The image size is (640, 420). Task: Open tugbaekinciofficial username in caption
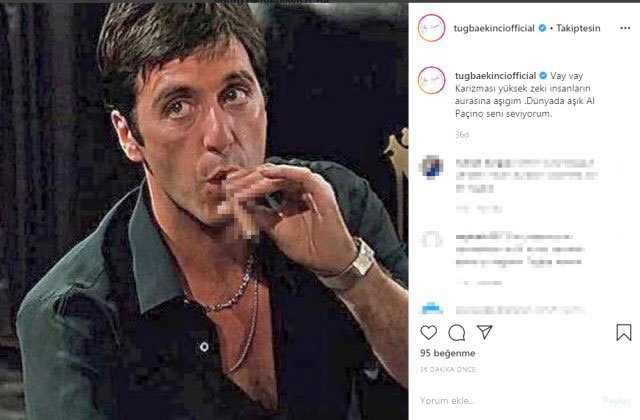pyautogui.click(x=495, y=75)
